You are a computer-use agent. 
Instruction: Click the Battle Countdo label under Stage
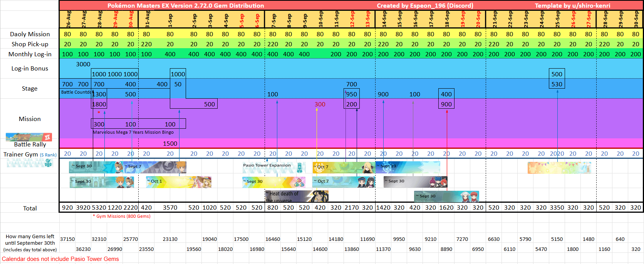(76, 92)
